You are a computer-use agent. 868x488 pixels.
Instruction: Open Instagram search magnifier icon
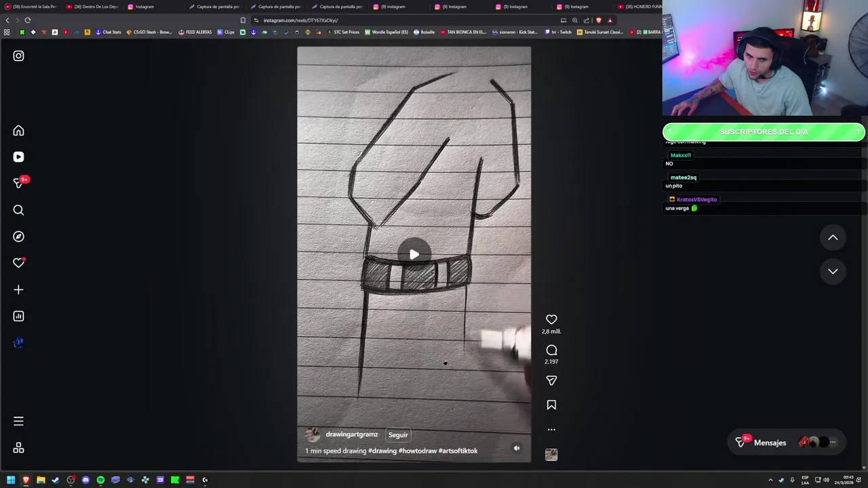tap(18, 210)
